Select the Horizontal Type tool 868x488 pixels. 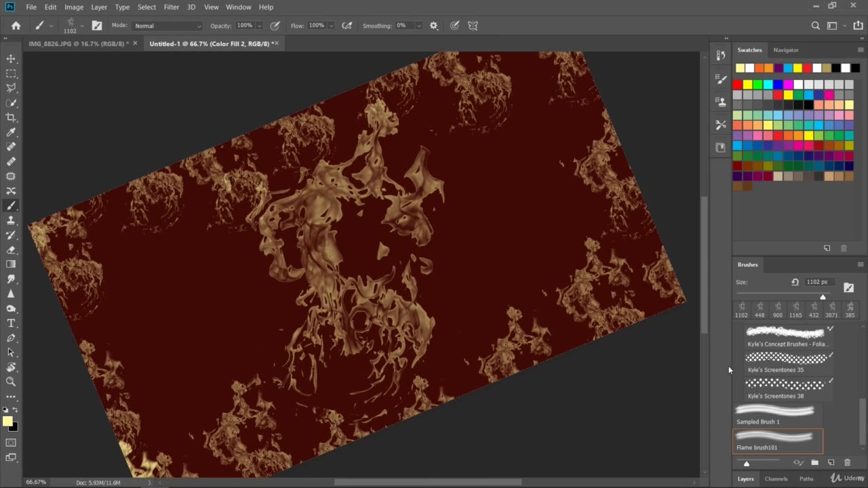(11, 323)
